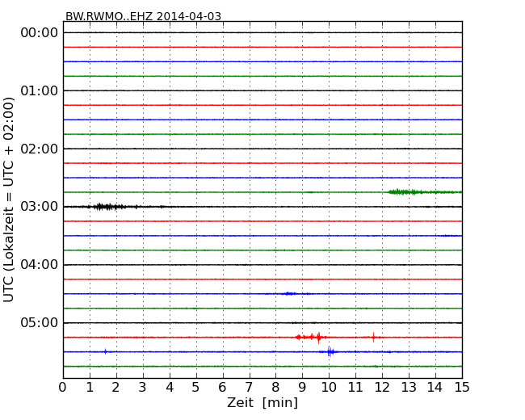
Task: Click x-axis tick label 1
Action: [90, 387]
